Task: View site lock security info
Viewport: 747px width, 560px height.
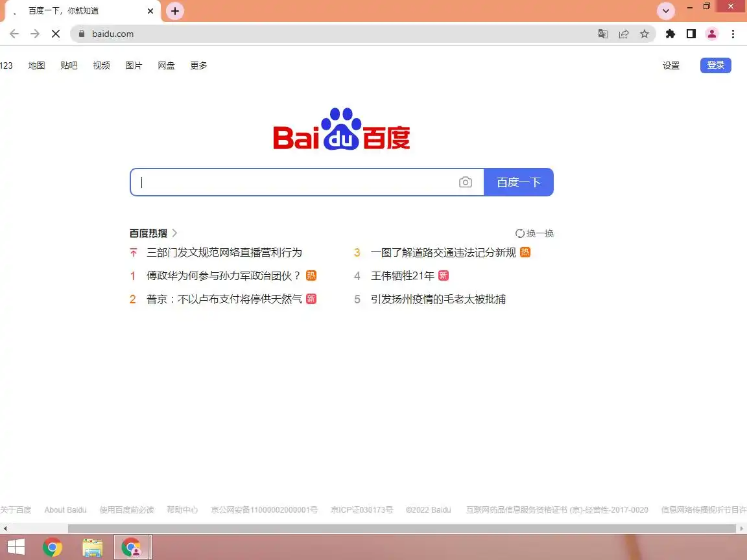Action: pos(82,34)
